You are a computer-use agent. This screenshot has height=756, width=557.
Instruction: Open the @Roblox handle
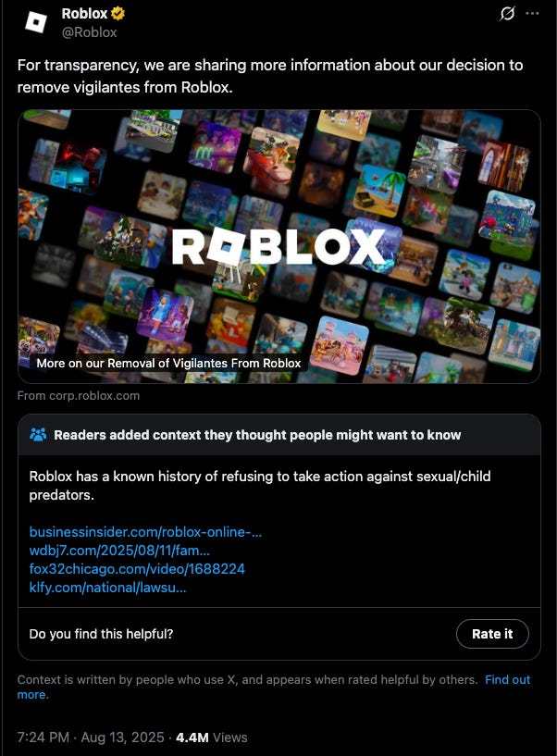89,32
